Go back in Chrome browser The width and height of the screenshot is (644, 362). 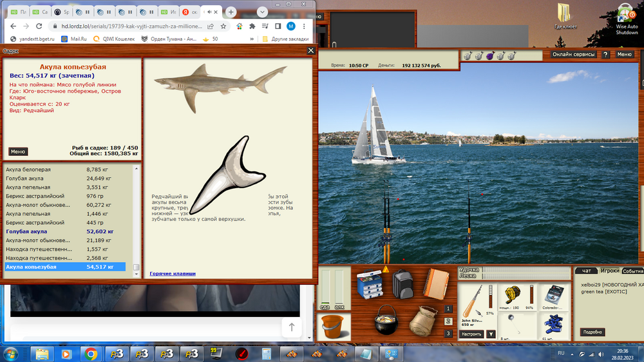(x=13, y=26)
